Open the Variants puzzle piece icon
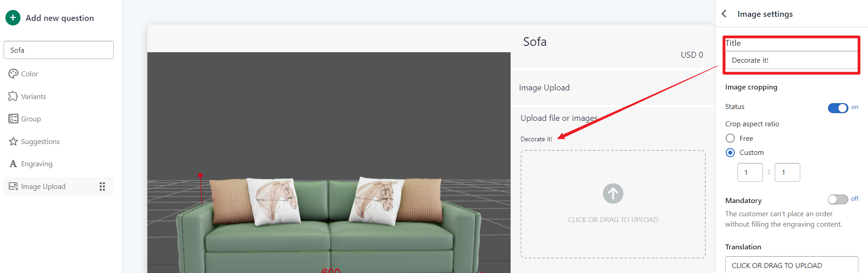The width and height of the screenshot is (868, 273). 13,96
